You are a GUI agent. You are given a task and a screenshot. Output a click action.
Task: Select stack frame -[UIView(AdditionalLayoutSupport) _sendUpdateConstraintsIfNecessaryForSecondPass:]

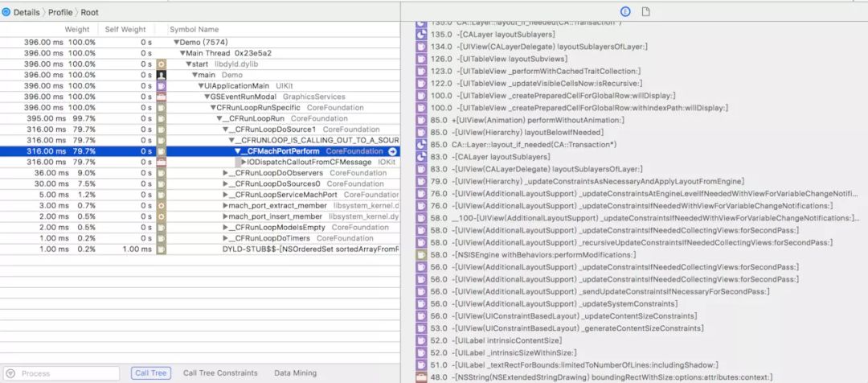click(611, 291)
